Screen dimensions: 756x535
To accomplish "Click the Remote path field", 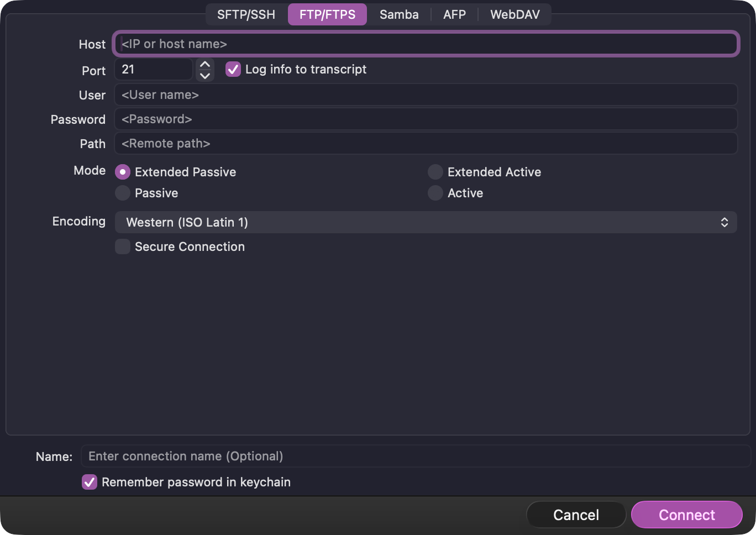I will coord(426,144).
